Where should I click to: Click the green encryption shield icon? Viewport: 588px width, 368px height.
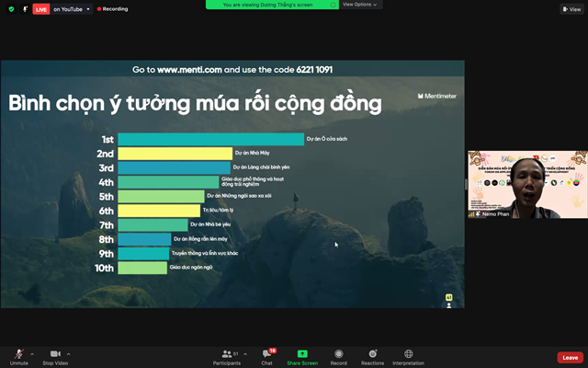pyautogui.click(x=11, y=9)
